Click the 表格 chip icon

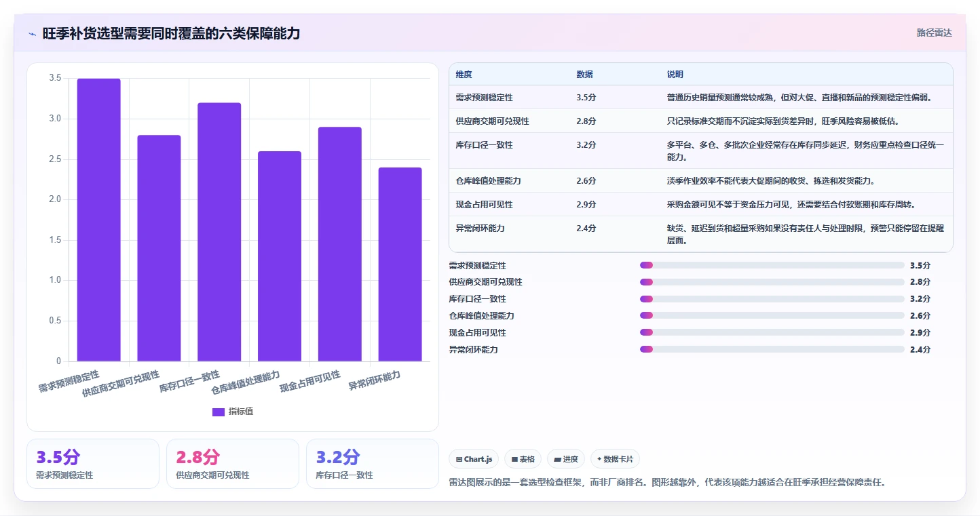point(514,459)
